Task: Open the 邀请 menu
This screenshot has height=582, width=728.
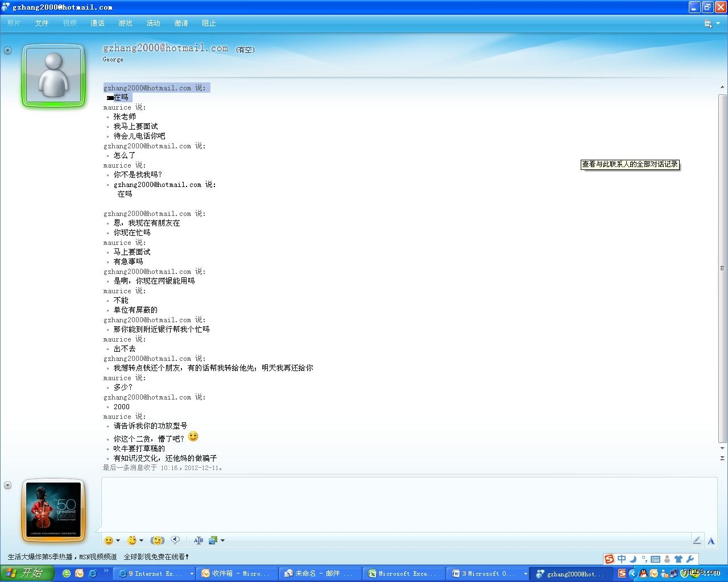Action: click(181, 23)
